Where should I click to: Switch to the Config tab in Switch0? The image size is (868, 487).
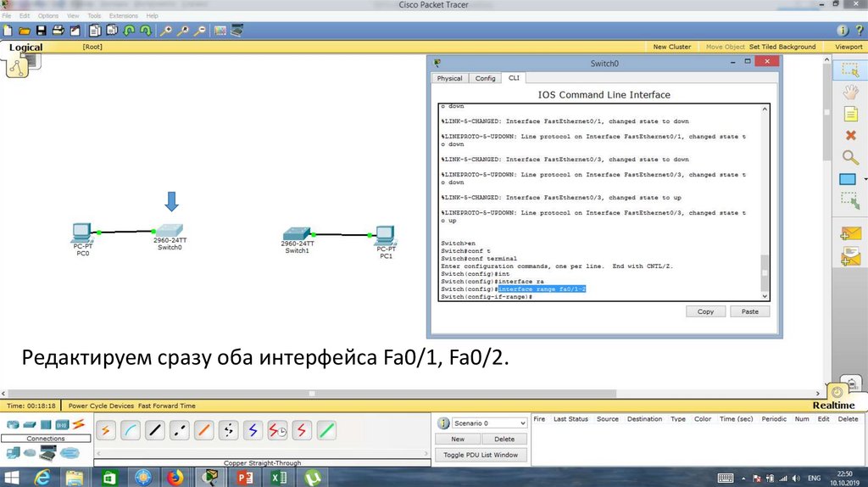click(485, 78)
